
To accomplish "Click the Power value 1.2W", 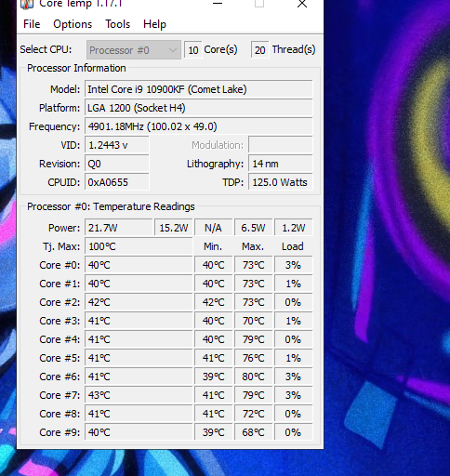I will [293, 228].
